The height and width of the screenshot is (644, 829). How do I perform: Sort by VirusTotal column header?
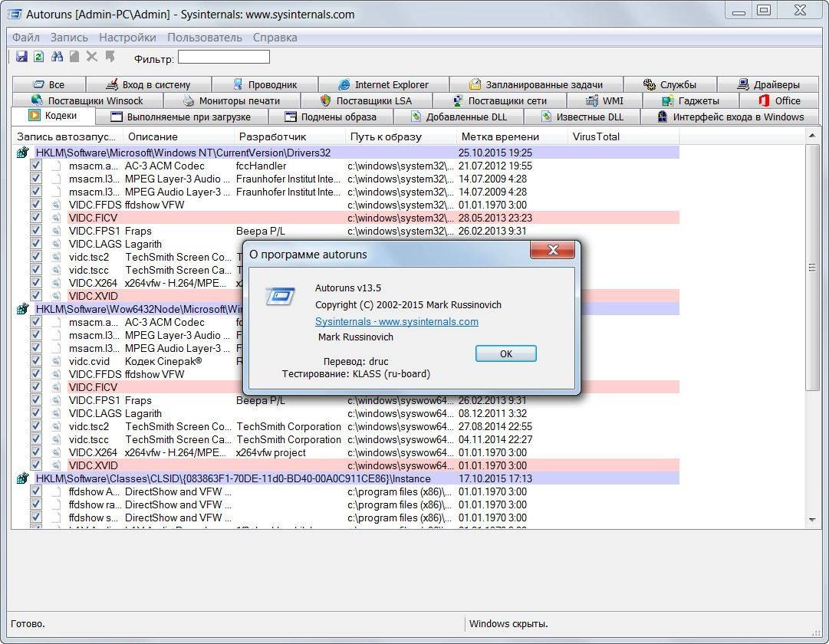[x=623, y=137]
